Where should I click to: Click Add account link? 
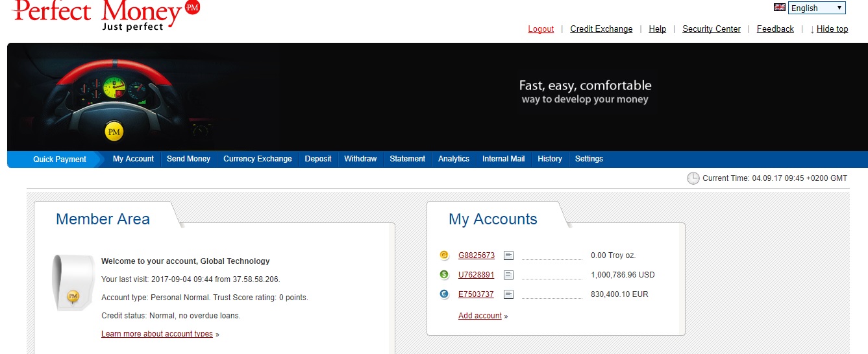point(480,316)
